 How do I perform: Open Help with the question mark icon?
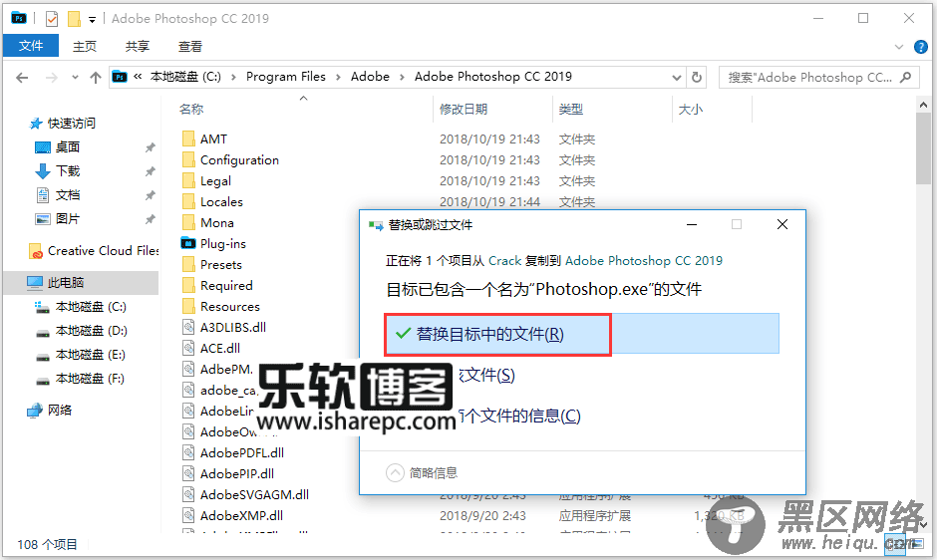[x=921, y=47]
